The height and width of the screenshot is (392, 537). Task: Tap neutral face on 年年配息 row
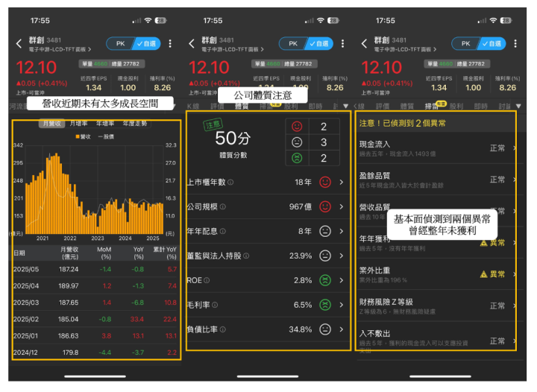pyautogui.click(x=325, y=231)
